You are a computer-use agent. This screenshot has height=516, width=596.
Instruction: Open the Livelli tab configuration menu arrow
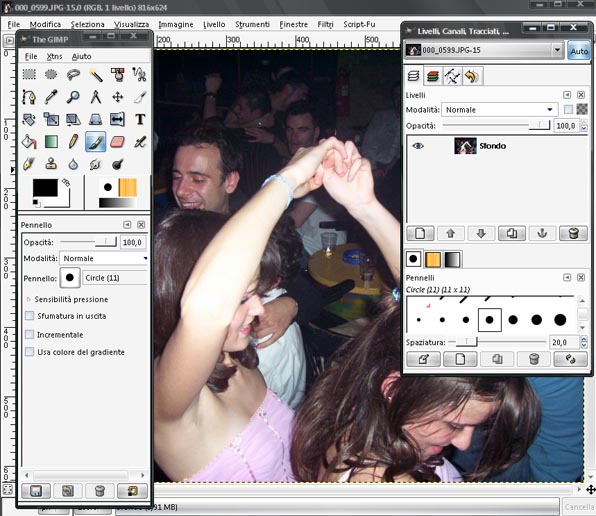567,95
